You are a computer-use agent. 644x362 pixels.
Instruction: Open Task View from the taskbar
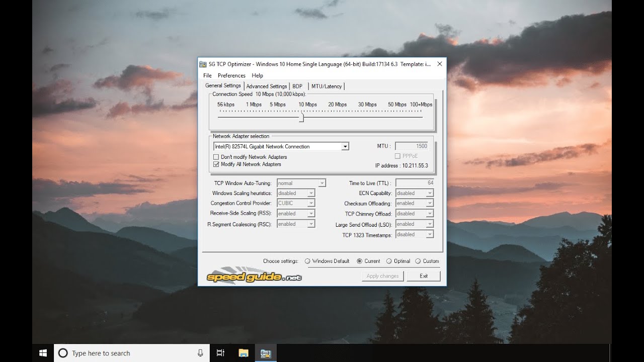220,353
